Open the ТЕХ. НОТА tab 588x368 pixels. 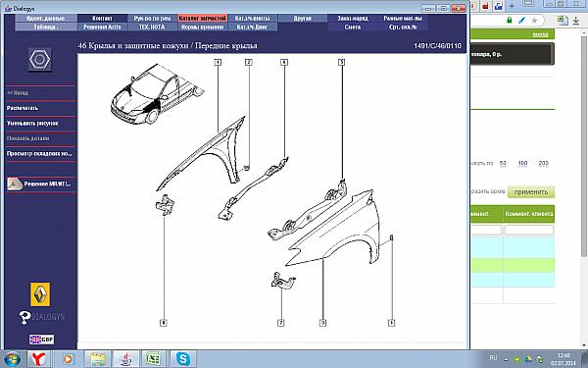click(152, 27)
